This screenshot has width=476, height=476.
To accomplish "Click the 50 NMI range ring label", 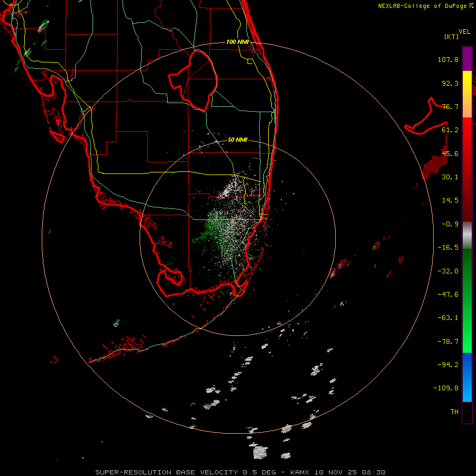I will (237, 140).
